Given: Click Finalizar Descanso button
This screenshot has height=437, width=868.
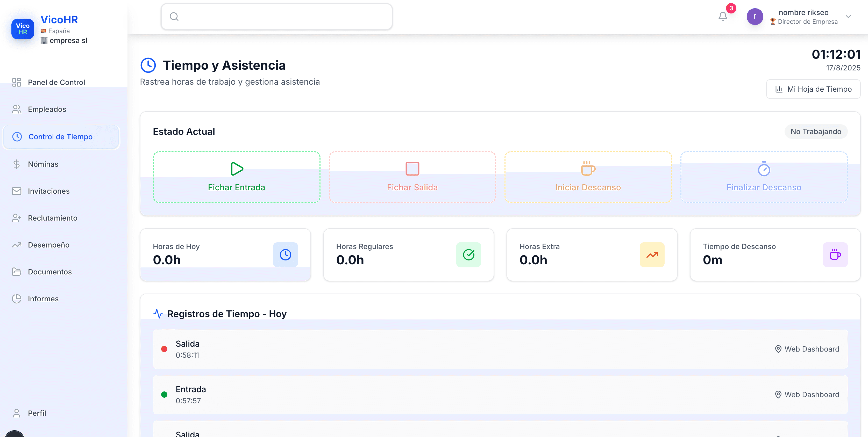Looking at the screenshot, I should [x=764, y=177].
